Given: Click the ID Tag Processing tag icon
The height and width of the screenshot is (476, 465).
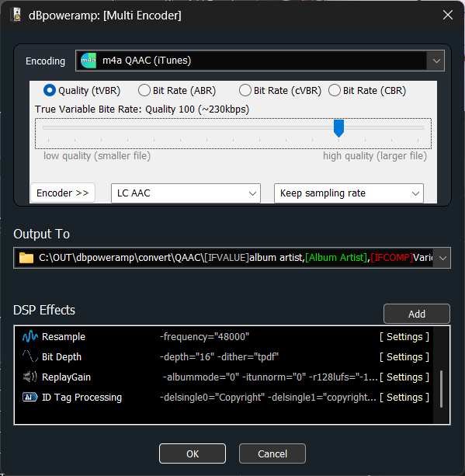Looking at the screenshot, I should [x=29, y=397].
